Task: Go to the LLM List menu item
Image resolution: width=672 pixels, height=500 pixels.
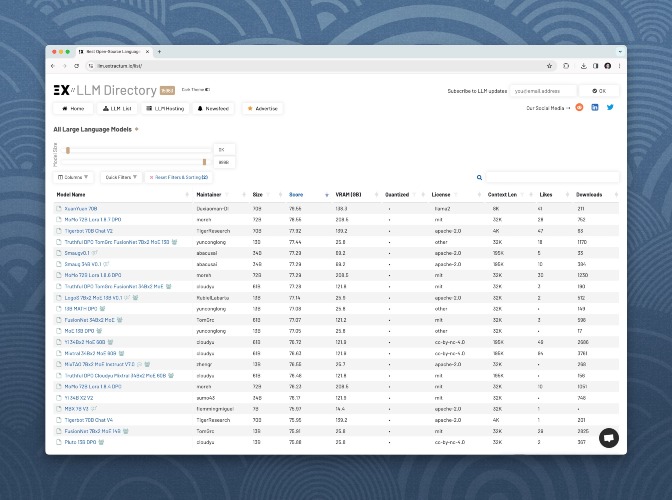Action: click(x=117, y=108)
